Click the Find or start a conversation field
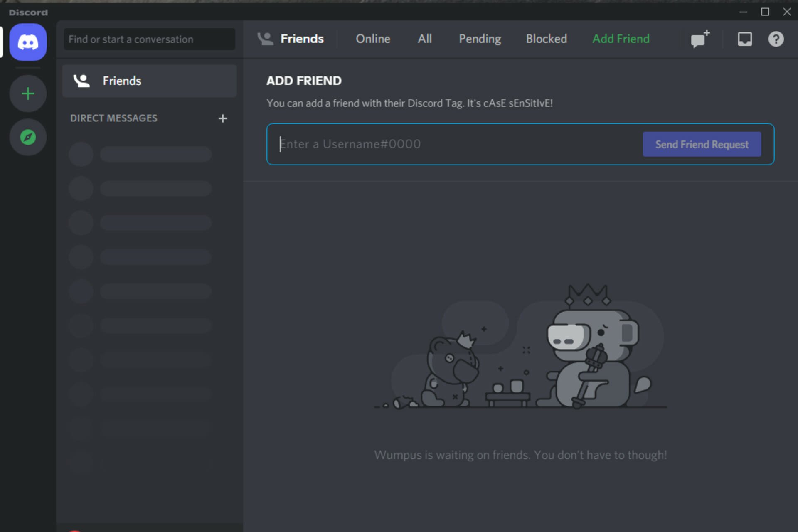 pos(149,39)
